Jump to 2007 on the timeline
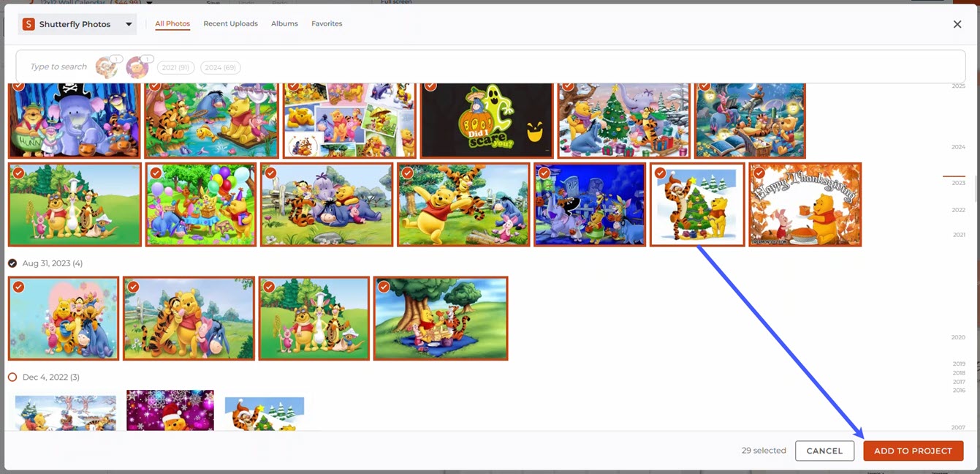The height and width of the screenshot is (474, 980). (x=958, y=427)
